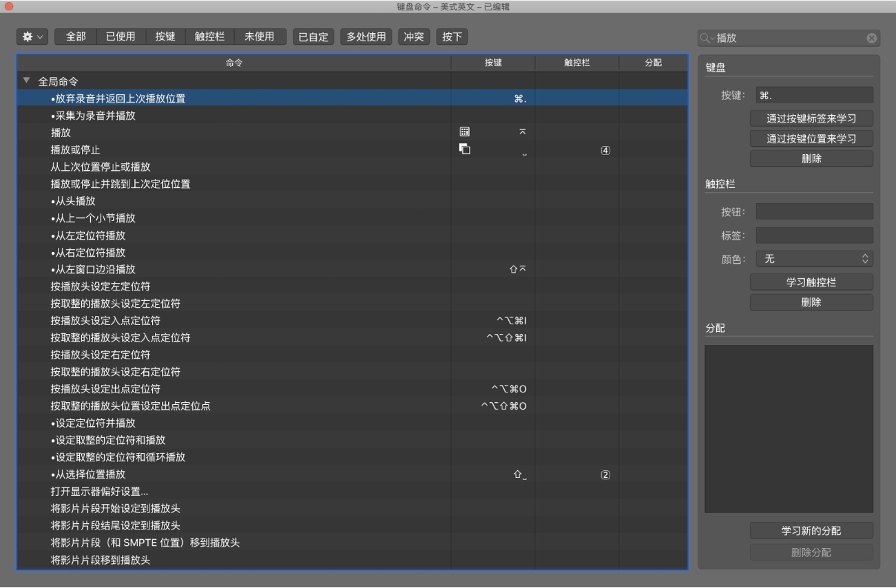
Task: Focus the search field containing 播放
Action: (789, 39)
